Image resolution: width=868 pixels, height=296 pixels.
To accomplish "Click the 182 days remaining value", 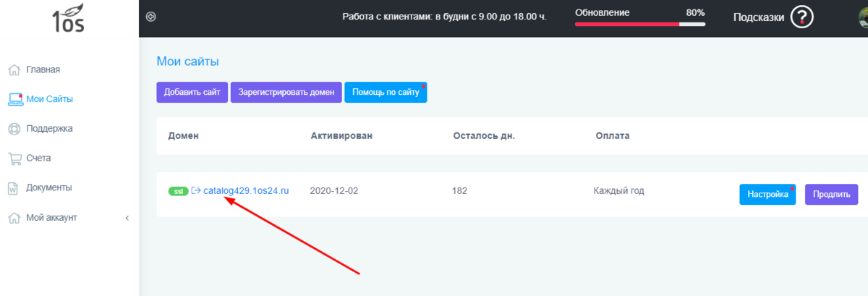I will pos(459,191).
